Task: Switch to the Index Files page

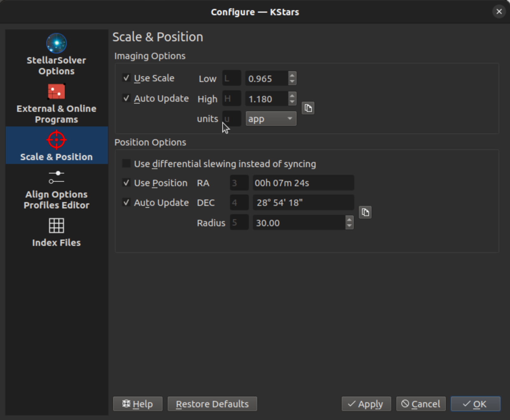Action: coord(57,234)
